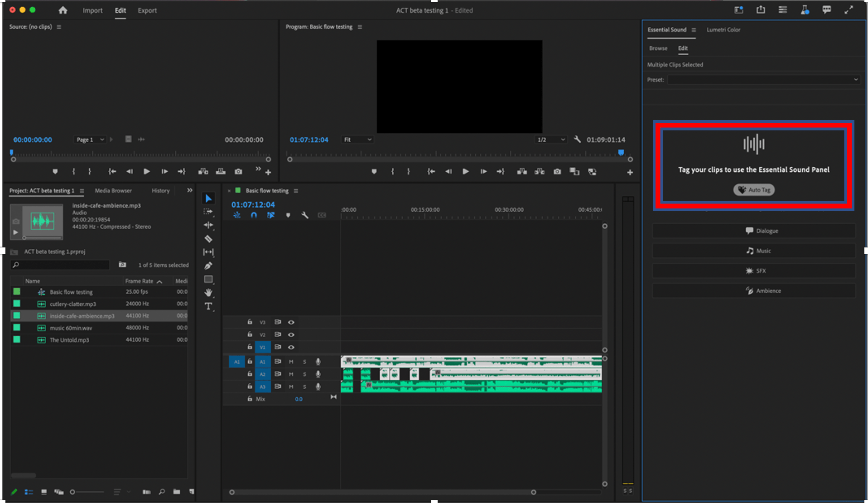This screenshot has width=868, height=503.
Task: Select the Pen tool in the toolbar
Action: [208, 266]
